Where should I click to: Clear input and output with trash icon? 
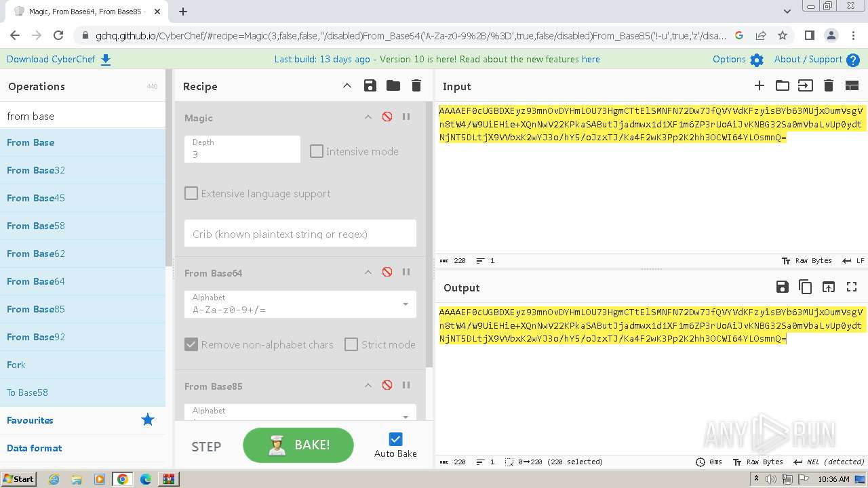[828, 85]
